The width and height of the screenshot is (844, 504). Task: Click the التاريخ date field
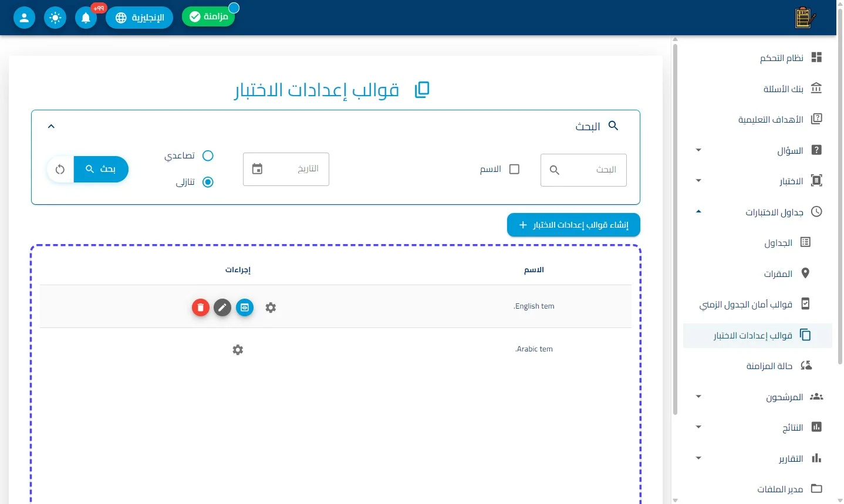(286, 169)
